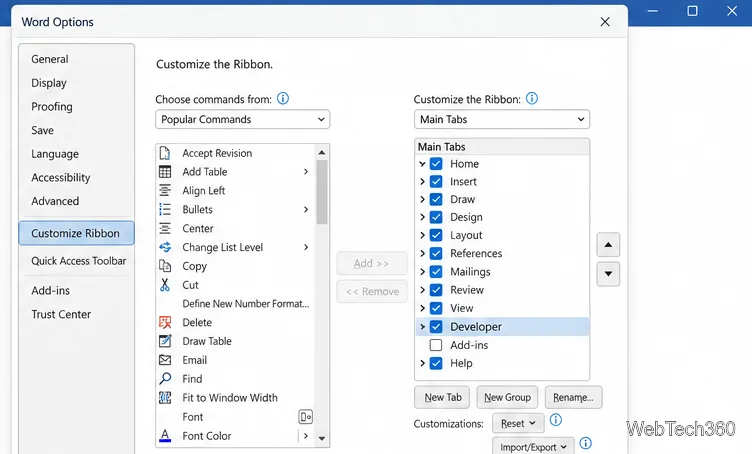This screenshot has height=454, width=752.
Task: Expand the Insert tab tree node
Action: pos(422,182)
